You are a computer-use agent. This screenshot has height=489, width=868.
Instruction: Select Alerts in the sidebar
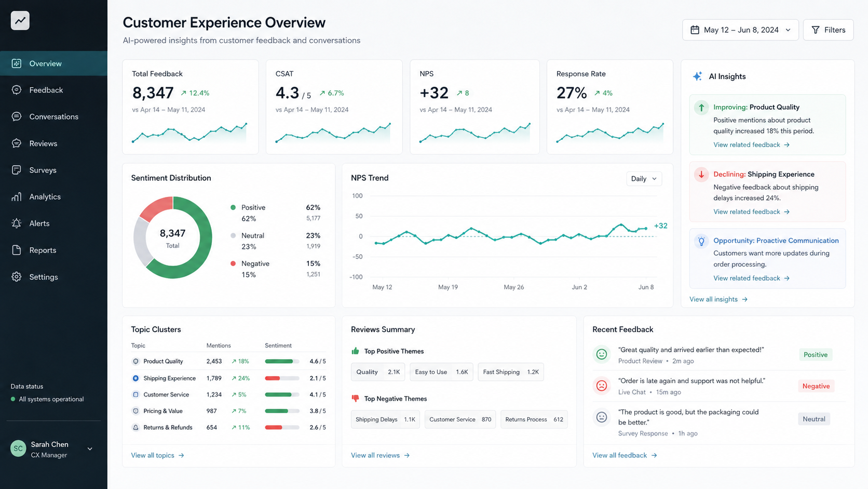pos(53,223)
